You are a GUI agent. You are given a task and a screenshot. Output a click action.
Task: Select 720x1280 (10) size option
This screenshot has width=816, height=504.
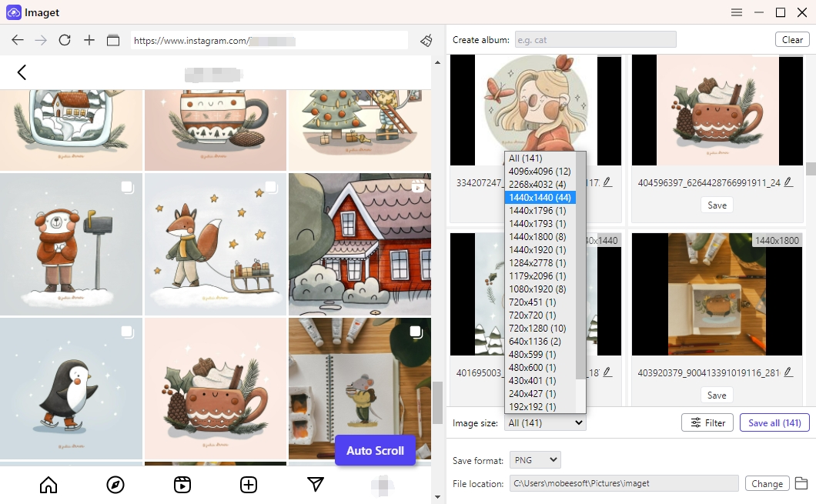pos(540,328)
